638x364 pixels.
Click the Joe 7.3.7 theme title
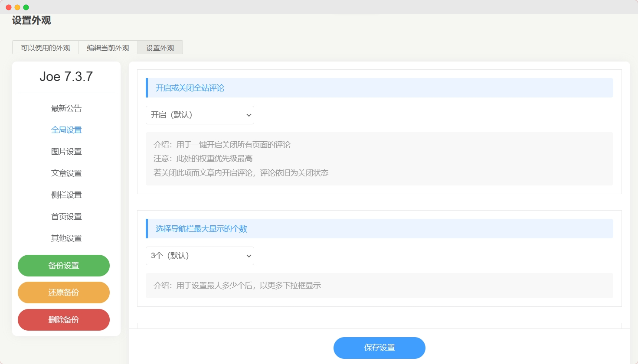pyautogui.click(x=66, y=77)
